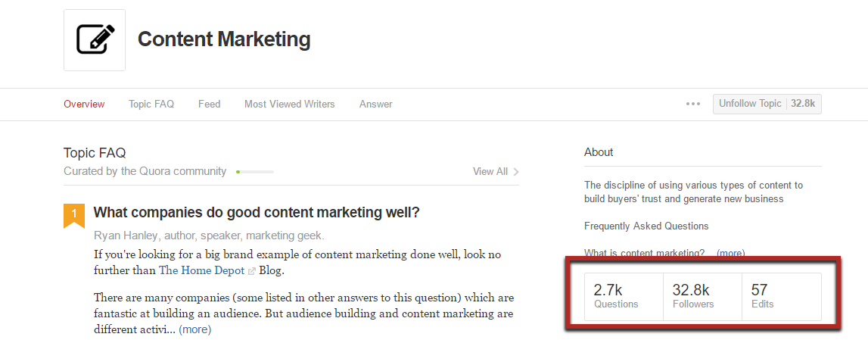Viewport: 868px width, 340px height.
Task: Click the external link icon beside Home Depot
Action: point(251,271)
